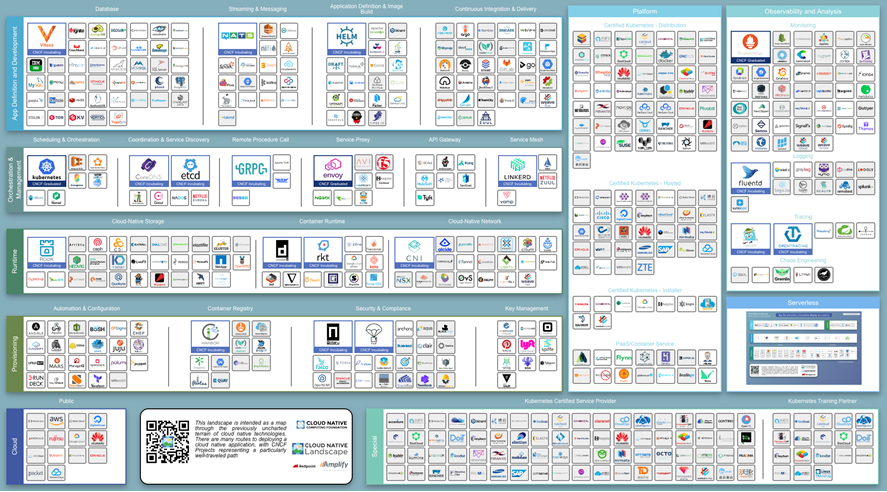887x492 pixels.
Task: Click the Lyft key management logo
Action: pyautogui.click(x=527, y=344)
